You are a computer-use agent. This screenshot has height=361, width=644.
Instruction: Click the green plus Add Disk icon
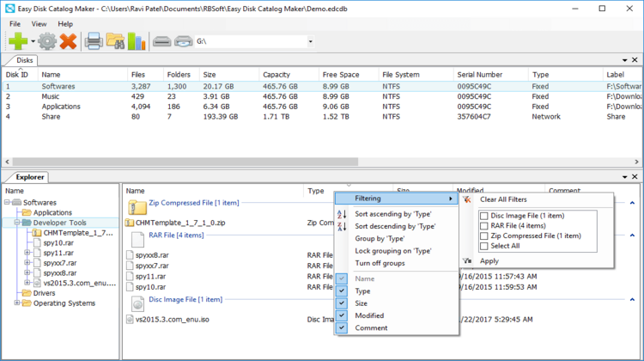point(16,40)
